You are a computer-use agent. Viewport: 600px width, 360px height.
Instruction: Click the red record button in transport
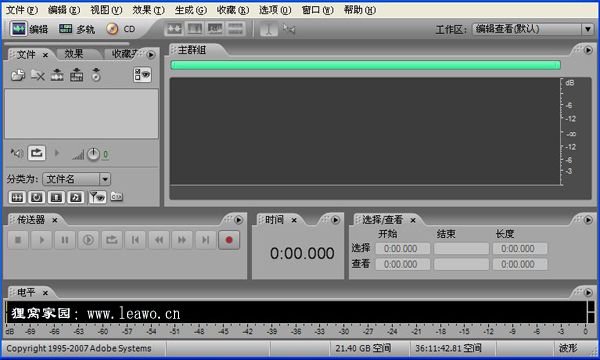pyautogui.click(x=229, y=240)
